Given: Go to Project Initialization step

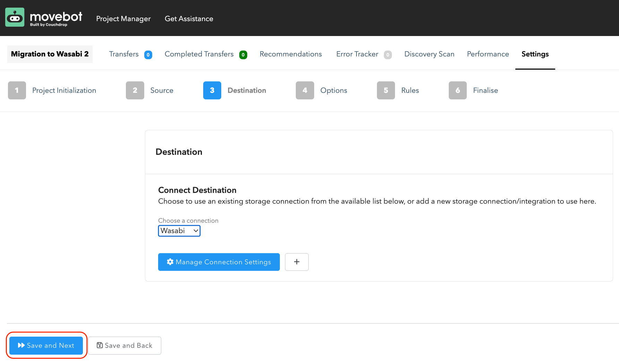Looking at the screenshot, I should pyautogui.click(x=64, y=90).
